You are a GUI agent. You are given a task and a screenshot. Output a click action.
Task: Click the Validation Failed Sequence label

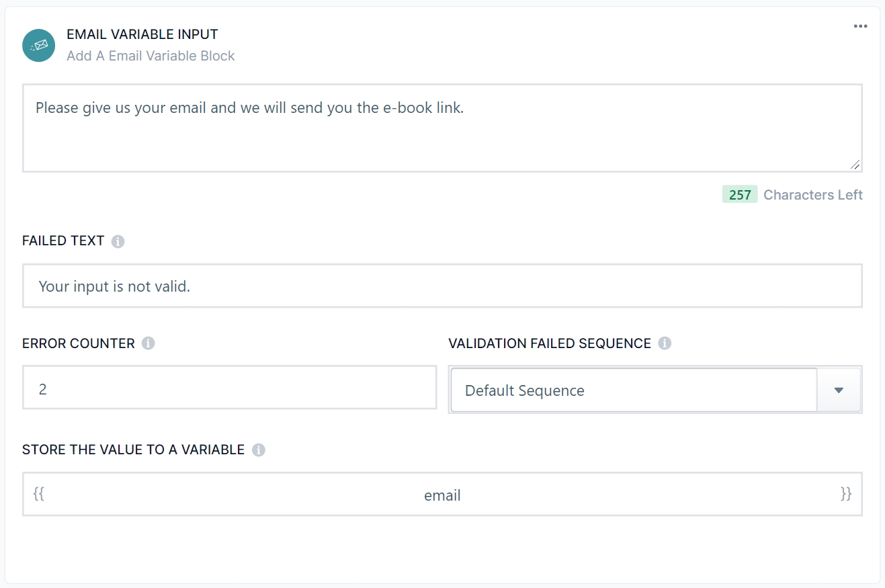(x=549, y=343)
